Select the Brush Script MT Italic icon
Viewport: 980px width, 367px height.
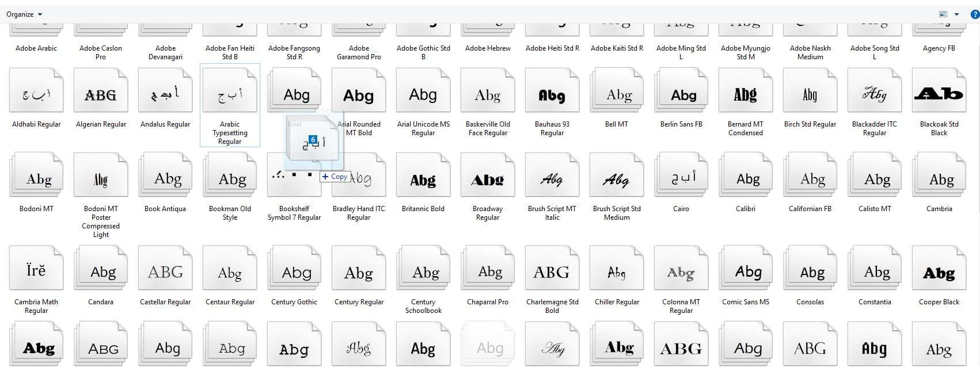tap(552, 175)
